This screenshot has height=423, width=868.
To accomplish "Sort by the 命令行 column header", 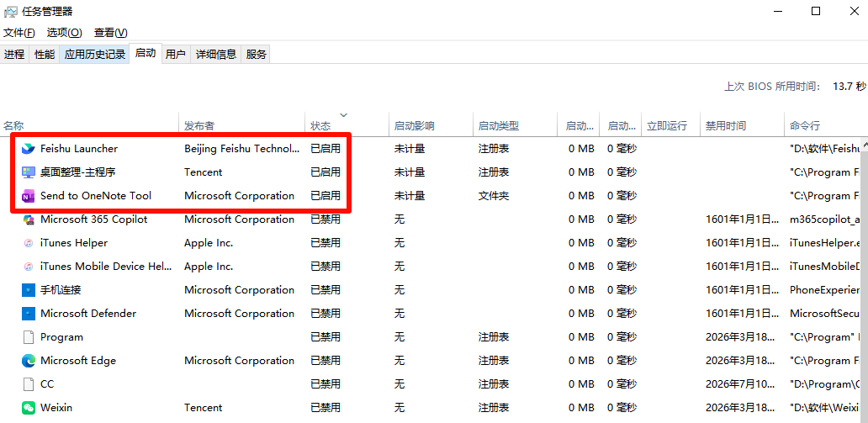I will pos(826,125).
